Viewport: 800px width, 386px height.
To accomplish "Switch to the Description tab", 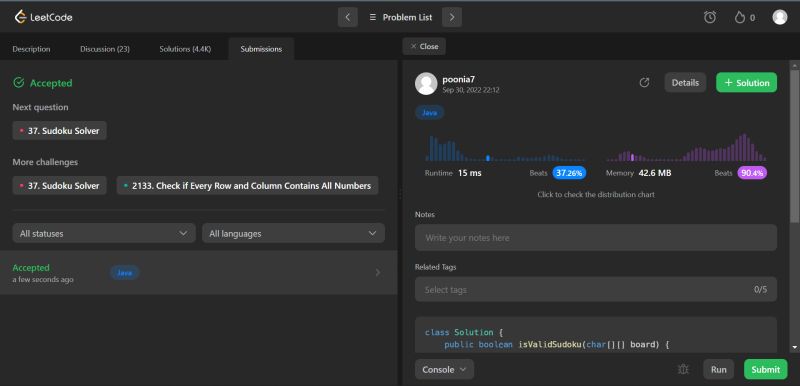I will [32, 49].
